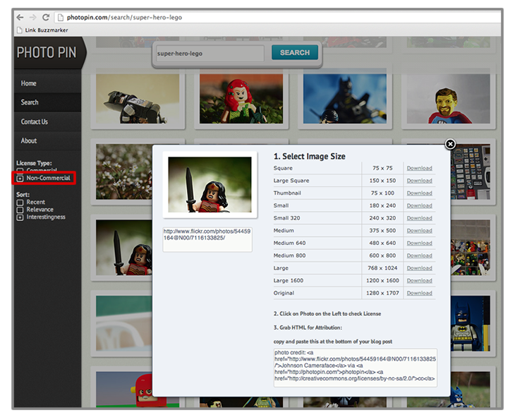The height and width of the screenshot is (420, 515).
Task: Enable sorting by Recent
Action: (20, 203)
